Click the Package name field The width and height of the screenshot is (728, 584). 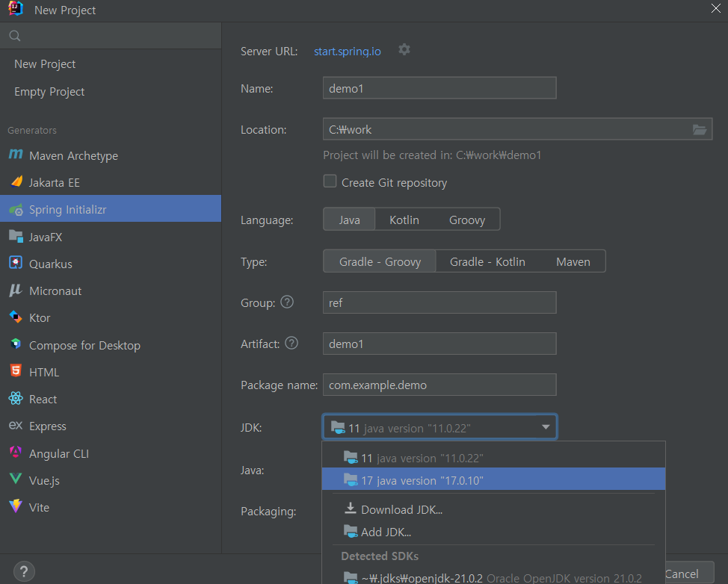439,385
